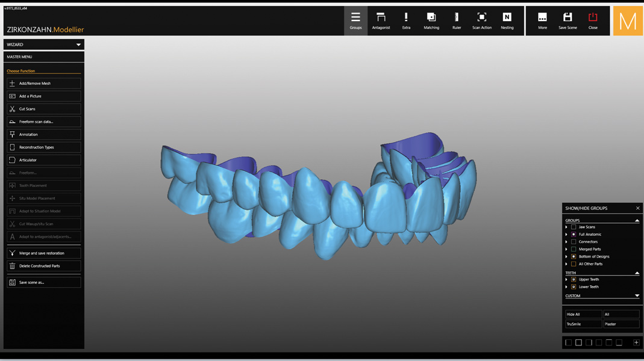This screenshot has width=644, height=361.
Task: Choose Add/Remove Mesh function
Action: [x=44, y=84]
